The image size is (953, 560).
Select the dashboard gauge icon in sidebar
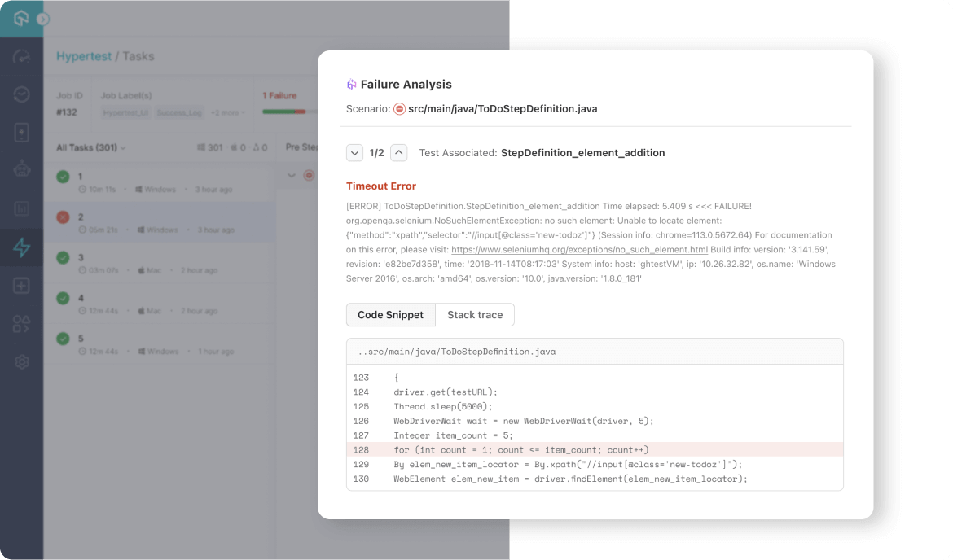pyautogui.click(x=21, y=55)
